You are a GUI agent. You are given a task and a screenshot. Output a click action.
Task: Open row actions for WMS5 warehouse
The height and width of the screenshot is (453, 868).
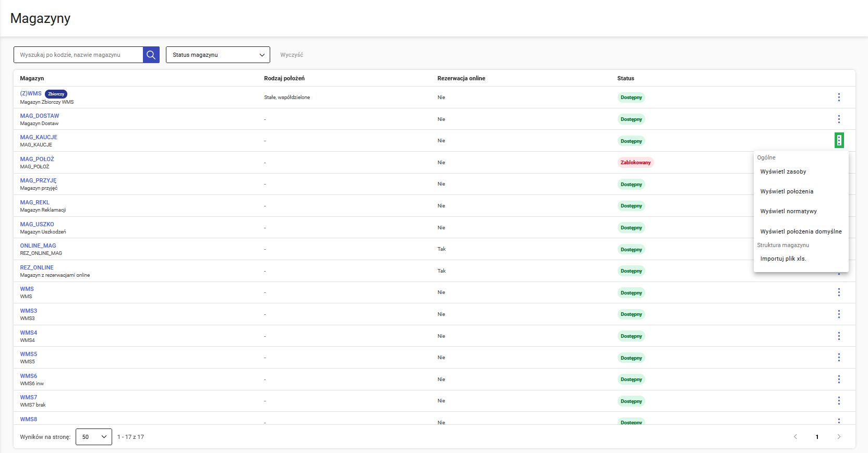coord(839,358)
